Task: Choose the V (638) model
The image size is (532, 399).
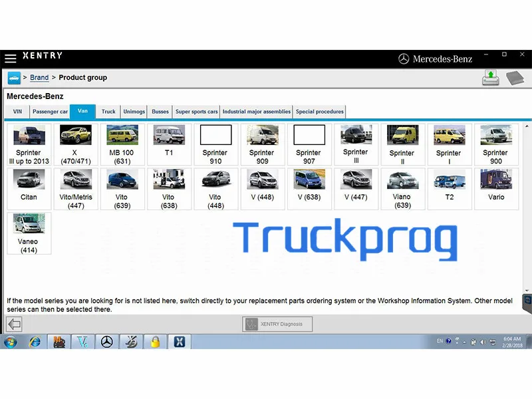Action: [309, 189]
